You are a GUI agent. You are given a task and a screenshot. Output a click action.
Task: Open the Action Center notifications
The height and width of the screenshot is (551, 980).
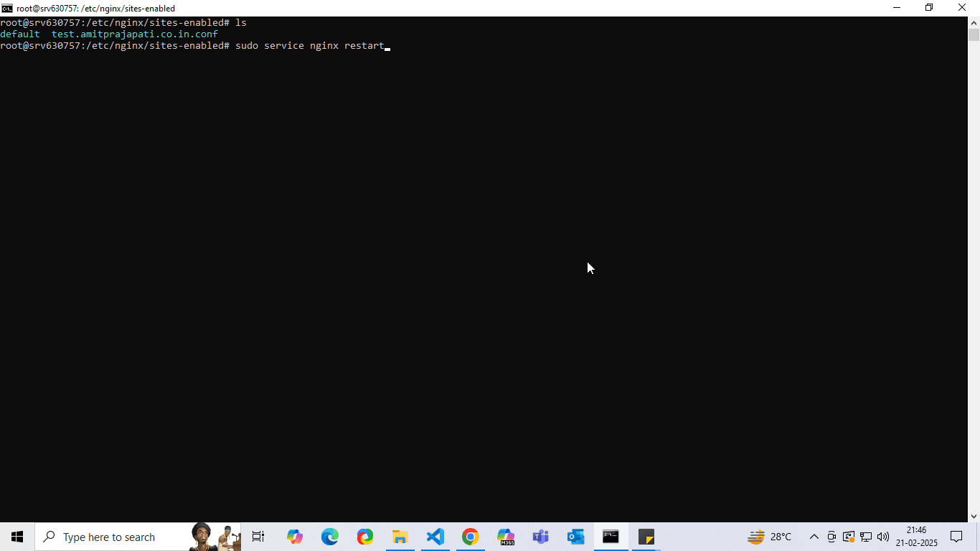point(956,537)
